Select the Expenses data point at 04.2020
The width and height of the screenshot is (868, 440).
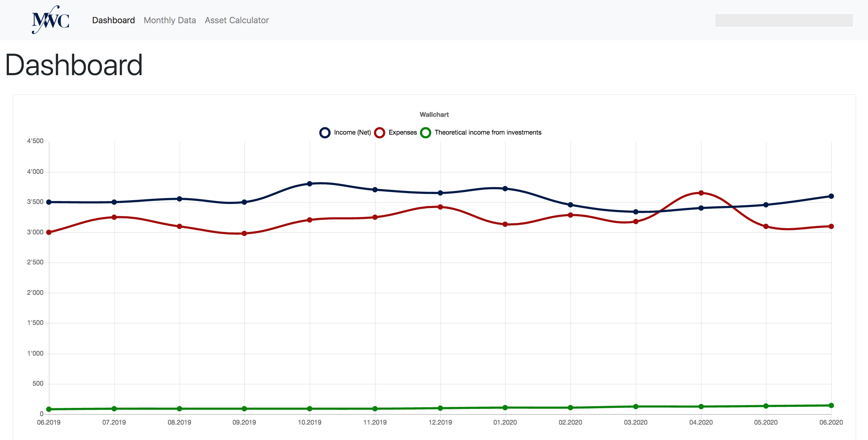click(x=701, y=193)
